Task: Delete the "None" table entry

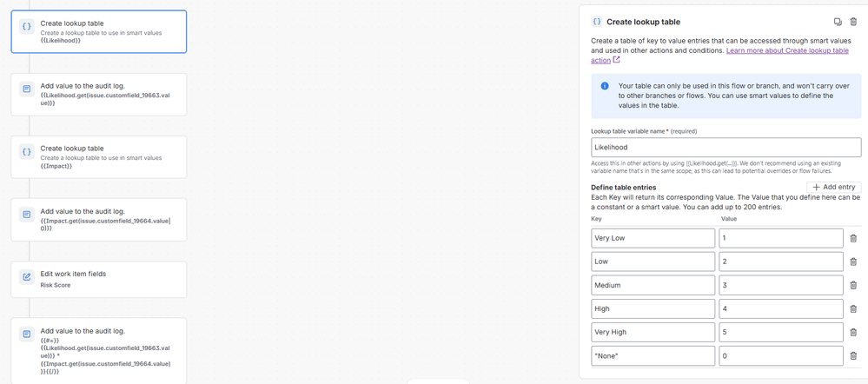Action: tap(853, 356)
